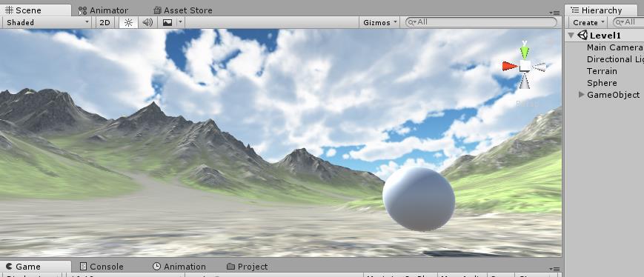The width and height of the screenshot is (644, 277).
Task: Open the Animation tab
Action: [179, 267]
